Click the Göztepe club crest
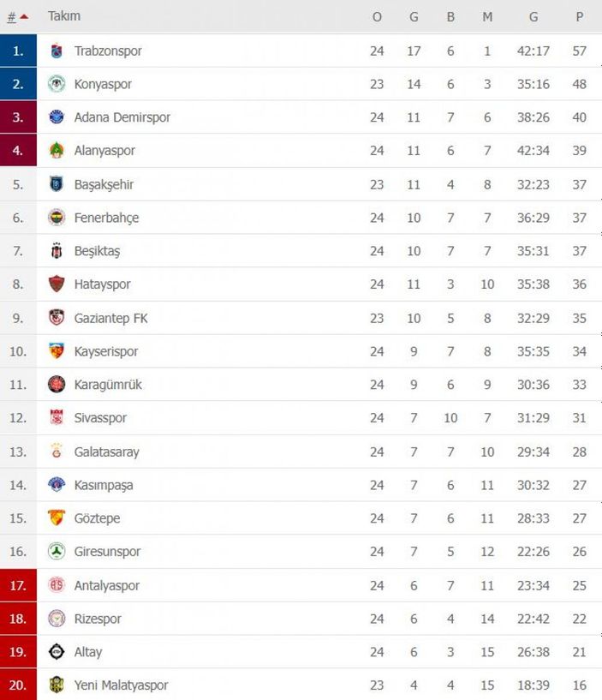602x700 pixels. pyautogui.click(x=57, y=518)
